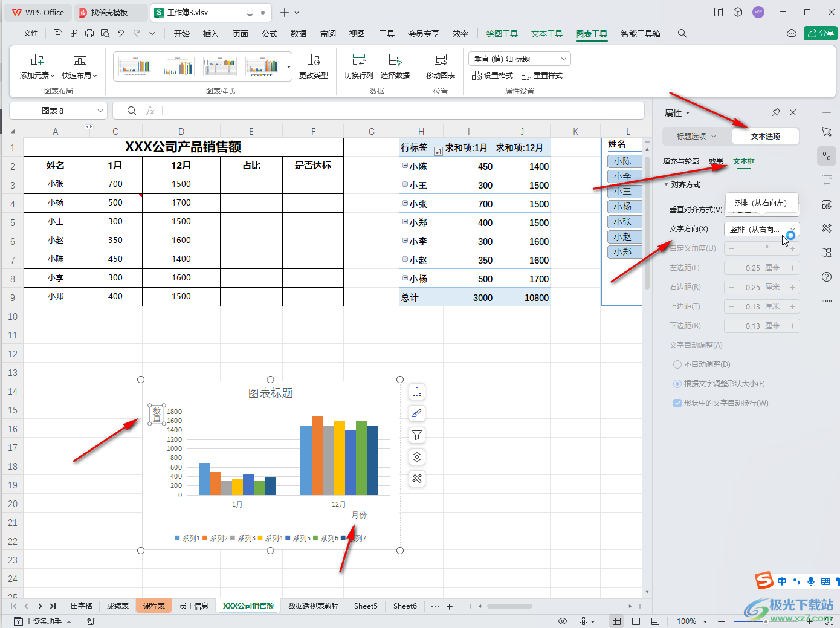The image size is (840, 628).
Task: Switch to the 填充与轮廓 subtab
Action: click(x=681, y=161)
